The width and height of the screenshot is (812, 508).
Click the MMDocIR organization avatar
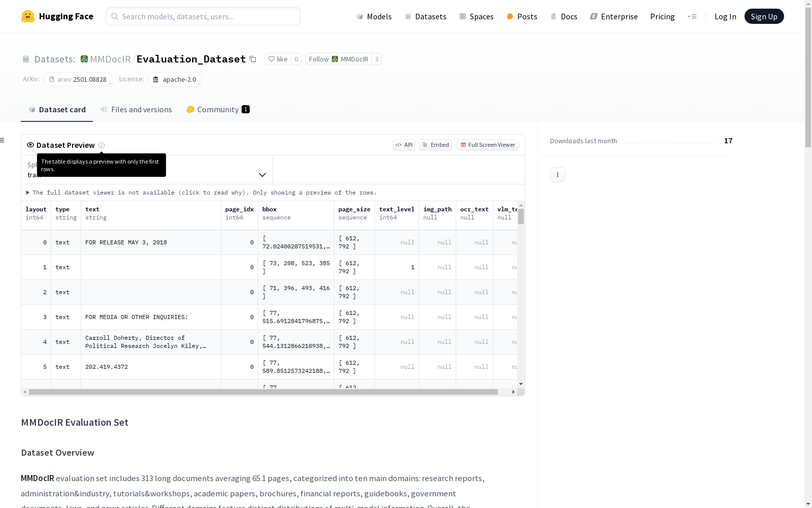click(84, 59)
